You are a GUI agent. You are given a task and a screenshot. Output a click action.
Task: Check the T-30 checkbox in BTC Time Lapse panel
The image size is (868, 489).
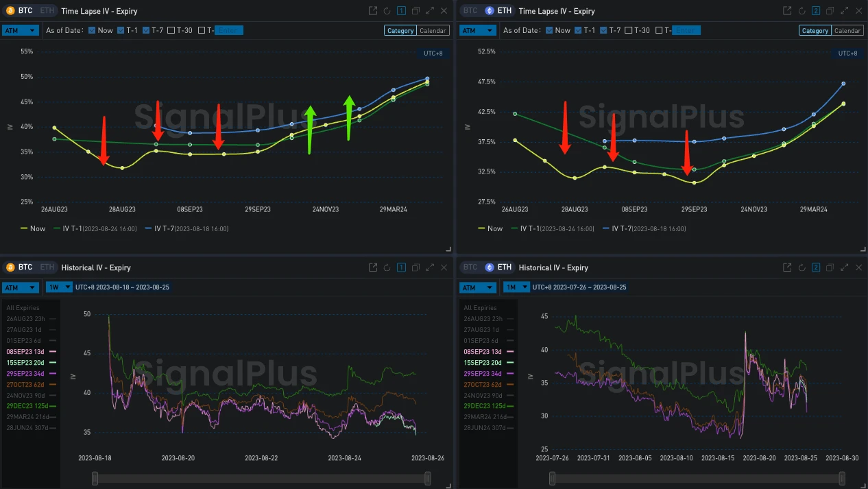(x=171, y=30)
